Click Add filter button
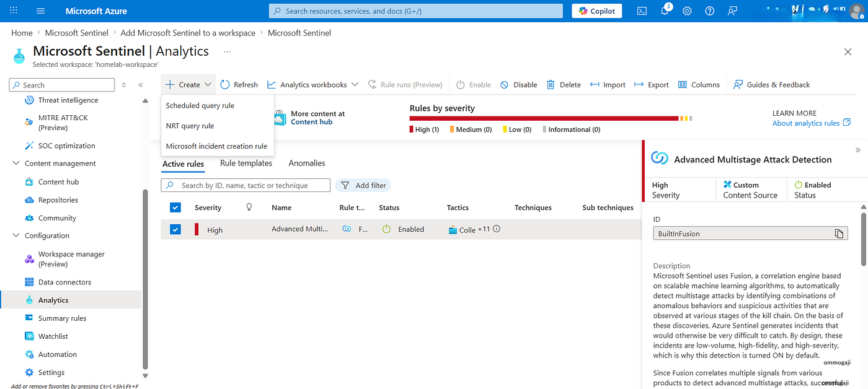The image size is (868, 389). (363, 185)
